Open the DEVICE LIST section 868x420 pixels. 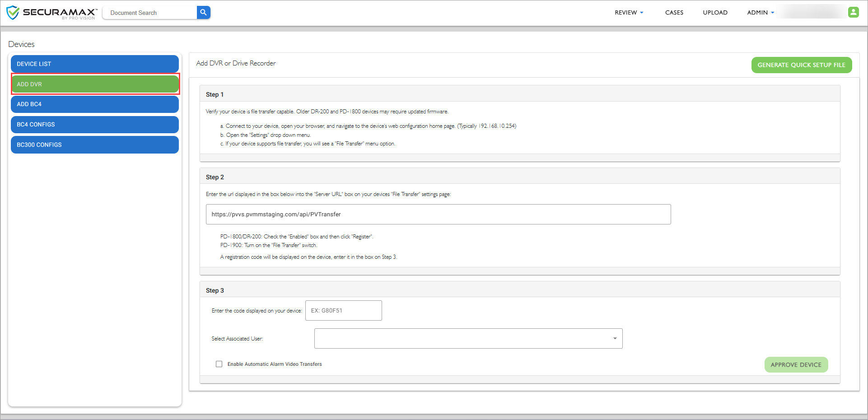pyautogui.click(x=95, y=64)
